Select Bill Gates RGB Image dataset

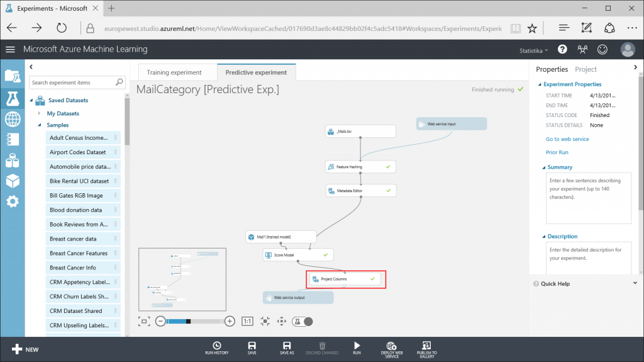[83, 195]
